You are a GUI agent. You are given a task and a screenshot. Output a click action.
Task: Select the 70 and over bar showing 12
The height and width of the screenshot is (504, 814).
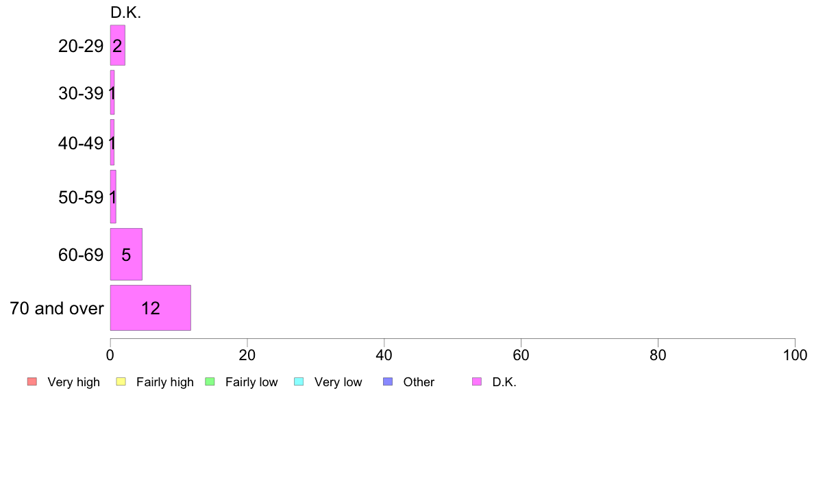[x=151, y=307]
